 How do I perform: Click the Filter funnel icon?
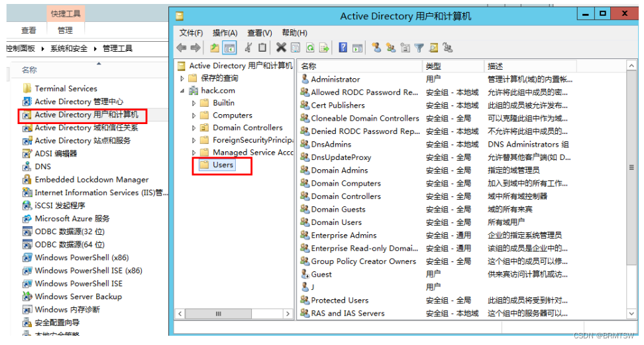point(419,48)
